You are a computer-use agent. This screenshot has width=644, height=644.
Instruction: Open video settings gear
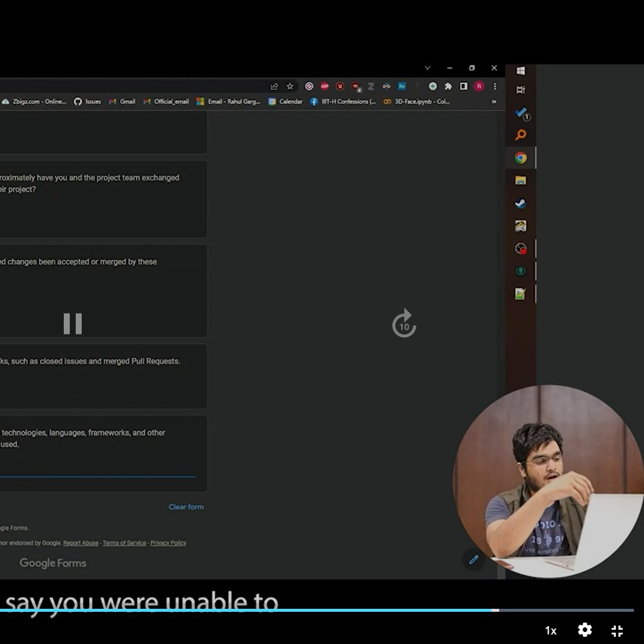[x=584, y=630]
